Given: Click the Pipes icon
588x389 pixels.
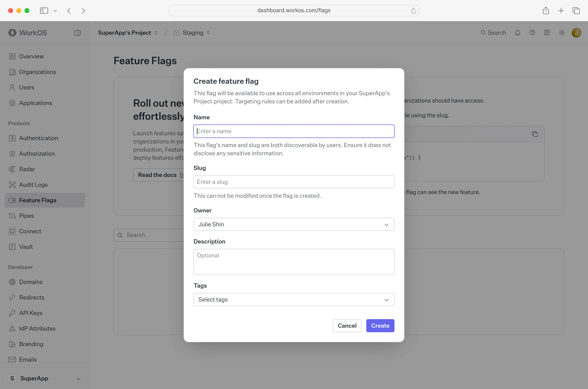Looking at the screenshot, I should (12, 216).
